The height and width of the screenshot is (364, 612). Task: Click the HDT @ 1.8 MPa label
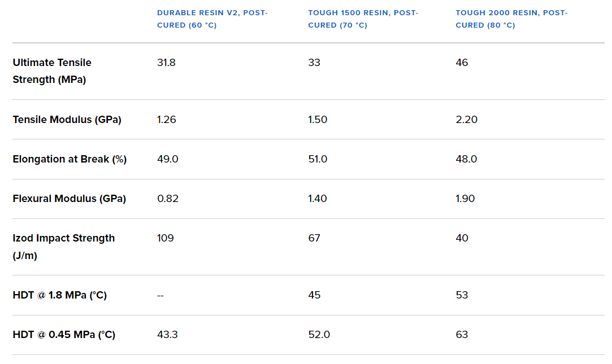(x=59, y=295)
